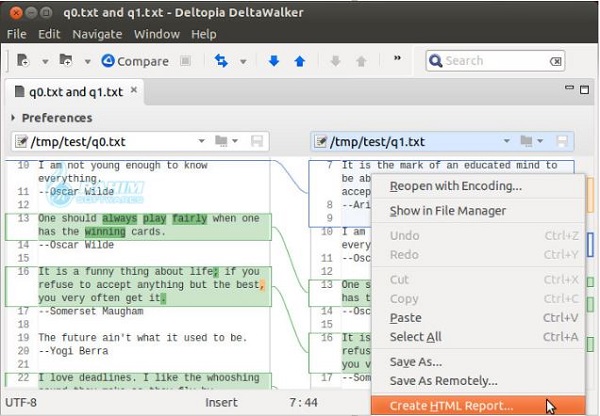
Task: Click the search magnifier icon
Action: click(x=435, y=60)
